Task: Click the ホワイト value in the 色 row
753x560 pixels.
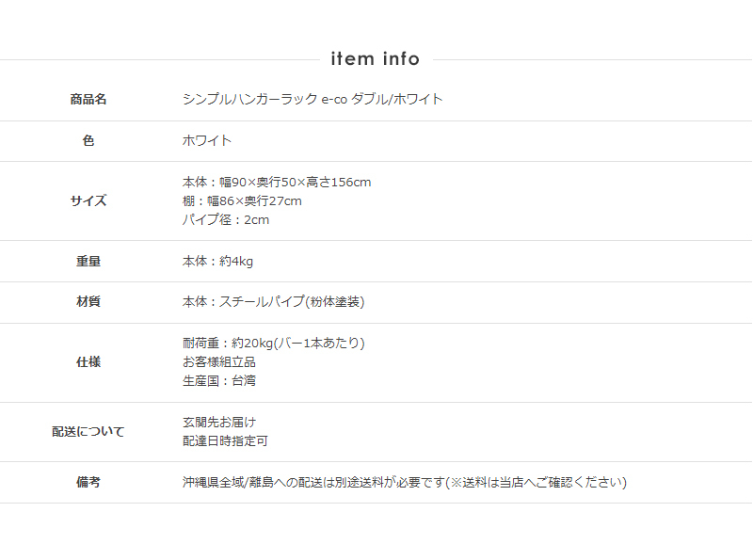Action: tap(206, 141)
